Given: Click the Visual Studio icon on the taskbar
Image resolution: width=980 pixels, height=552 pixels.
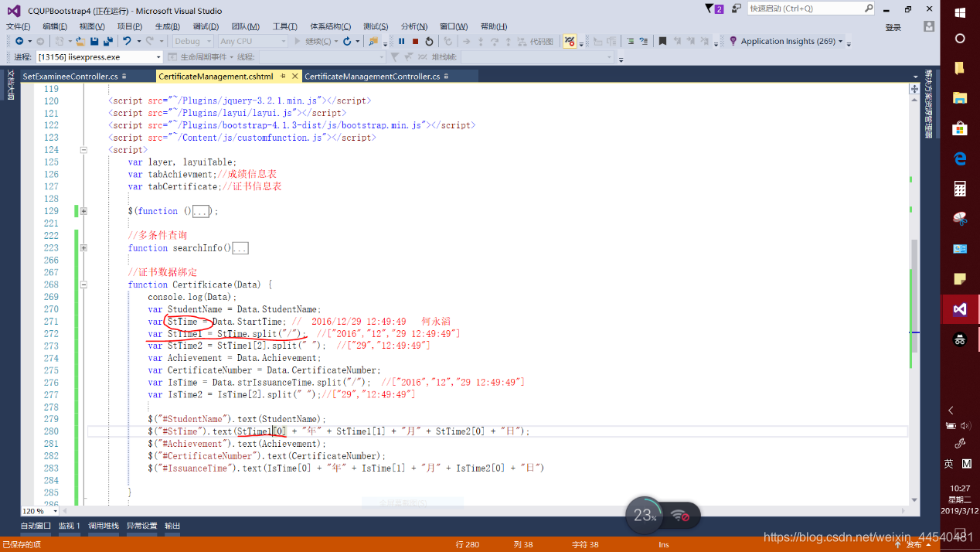Looking at the screenshot, I should (960, 309).
